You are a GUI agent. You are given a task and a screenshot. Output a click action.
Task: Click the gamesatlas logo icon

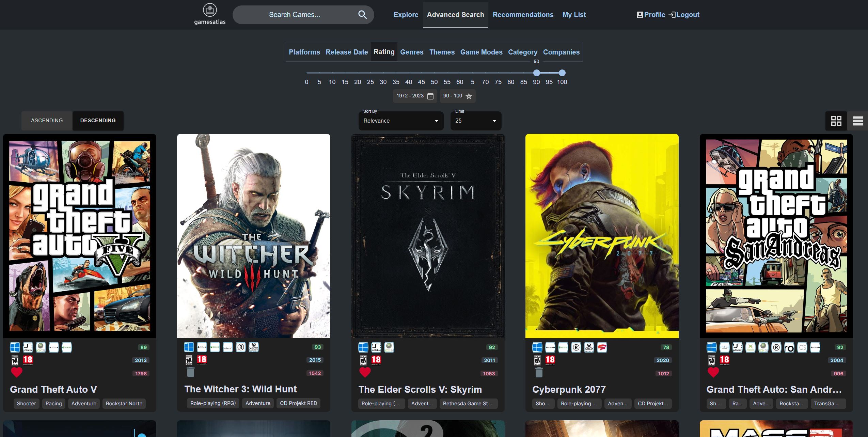(x=210, y=10)
